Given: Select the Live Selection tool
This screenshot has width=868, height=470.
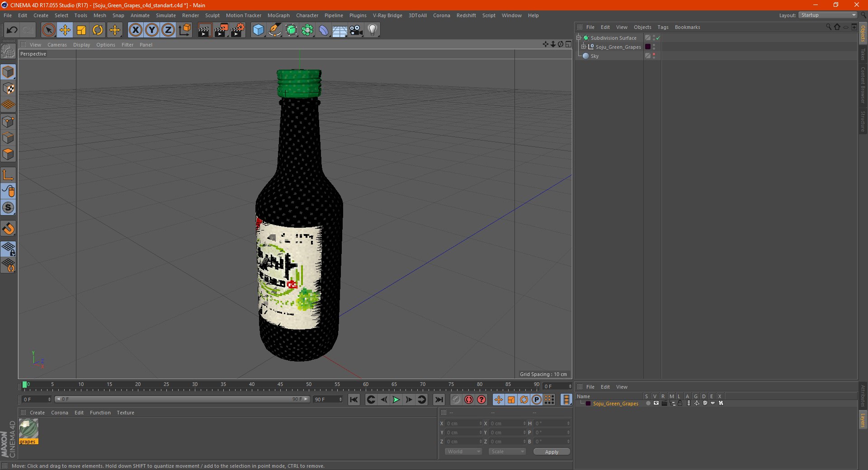Looking at the screenshot, I should tap(48, 30).
